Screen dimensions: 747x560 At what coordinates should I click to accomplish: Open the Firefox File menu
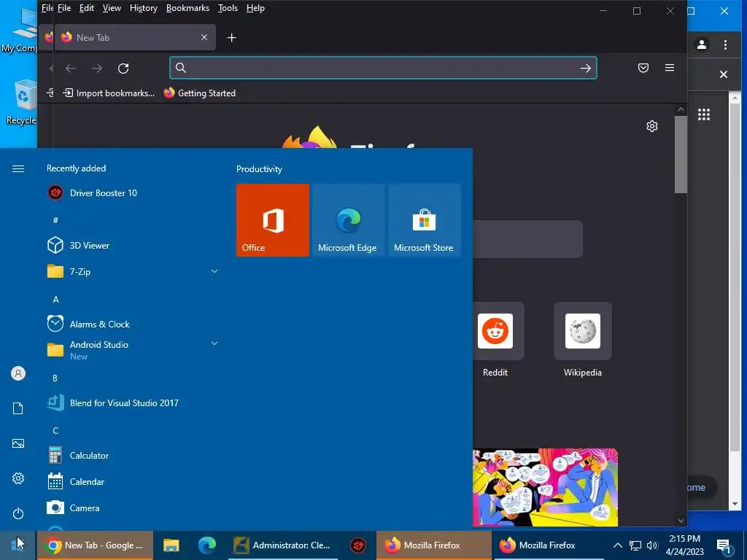coord(64,8)
